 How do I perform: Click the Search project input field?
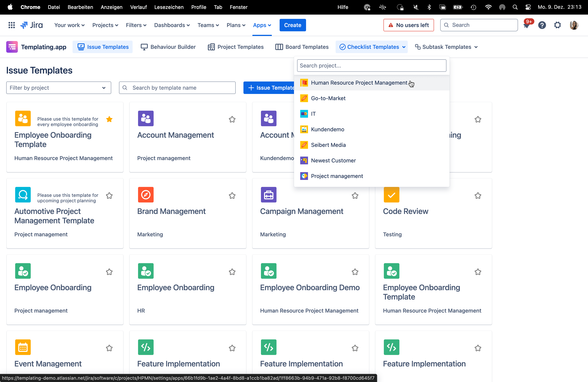[x=371, y=66]
